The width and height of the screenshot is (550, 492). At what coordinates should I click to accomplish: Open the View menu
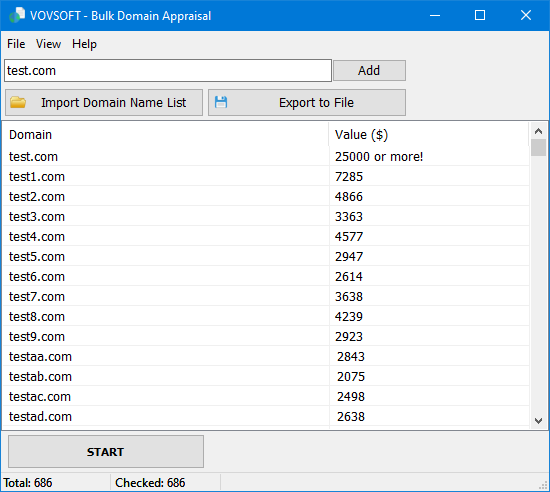click(x=48, y=44)
